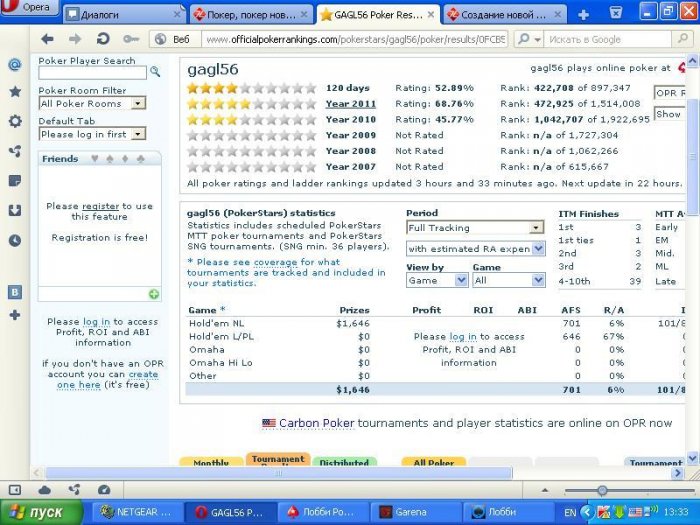Focus the Poker Player Search field
Image resolution: width=700 pixels, height=525 pixels.
point(92,73)
